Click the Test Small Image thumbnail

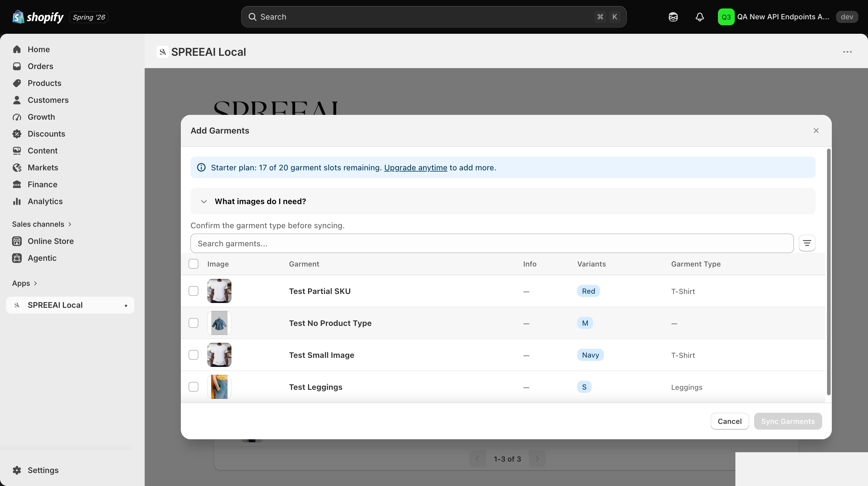(x=219, y=355)
